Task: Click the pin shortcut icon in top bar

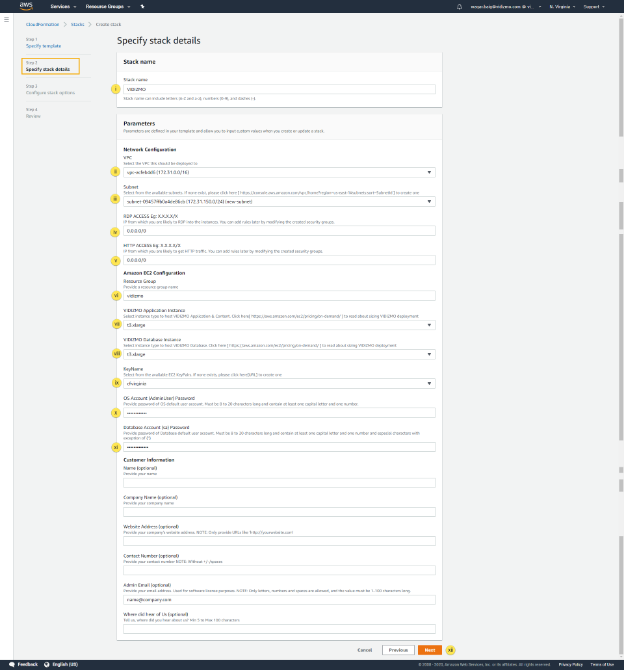Action: (142, 7)
